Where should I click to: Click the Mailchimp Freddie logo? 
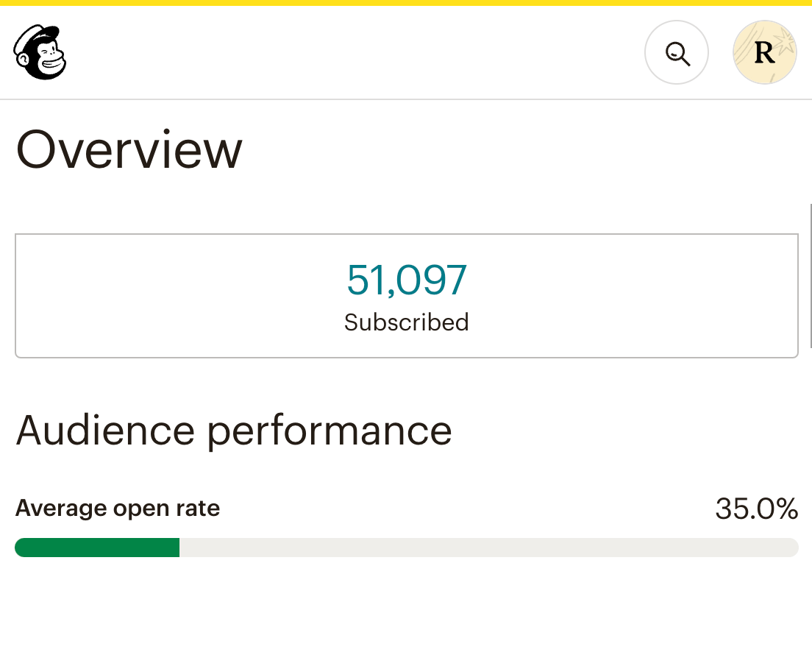[x=40, y=52]
